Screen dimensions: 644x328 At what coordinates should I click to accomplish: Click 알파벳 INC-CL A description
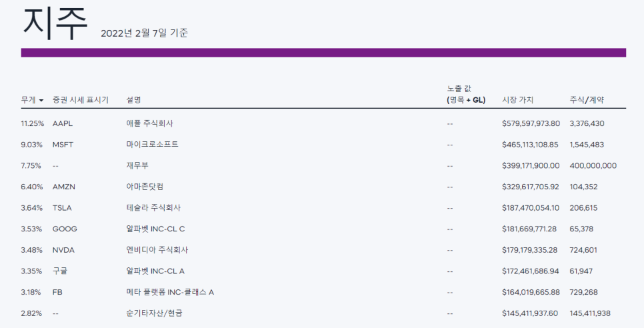pos(155,271)
